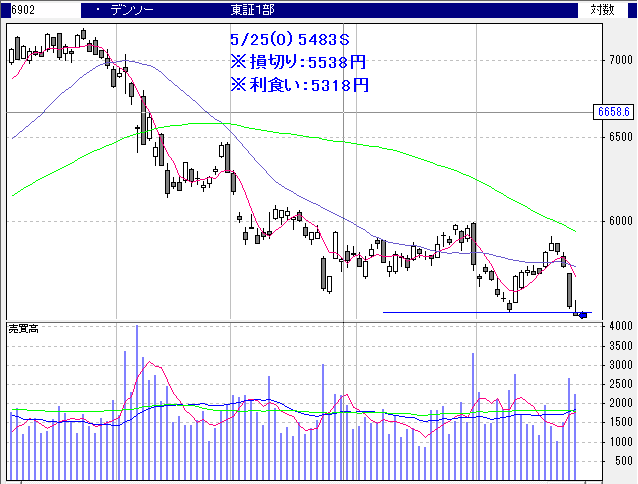The height and width of the screenshot is (484, 638).
Task: Click the 損切り 5538円 stop-loss text
Action: click(298, 62)
